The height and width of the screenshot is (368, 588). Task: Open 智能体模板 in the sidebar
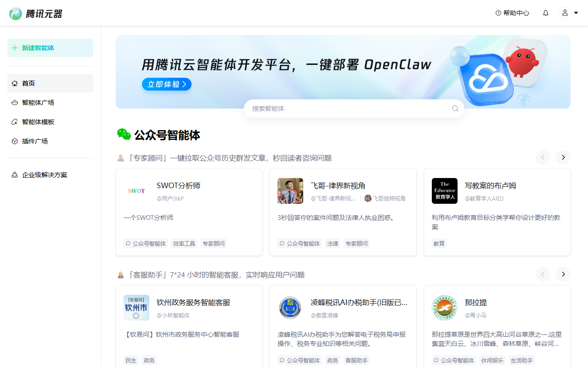tap(50, 122)
